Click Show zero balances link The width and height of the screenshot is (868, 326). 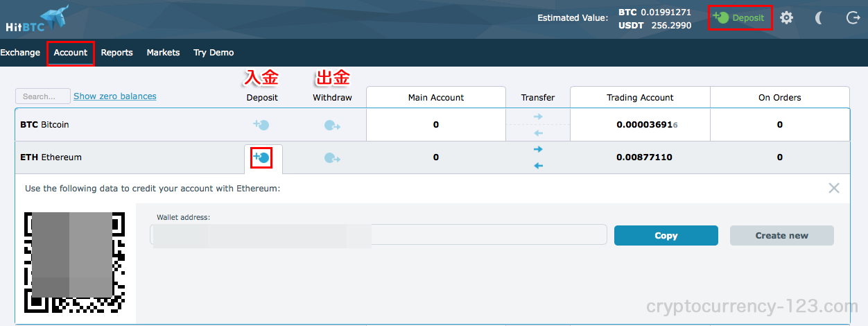coord(115,96)
